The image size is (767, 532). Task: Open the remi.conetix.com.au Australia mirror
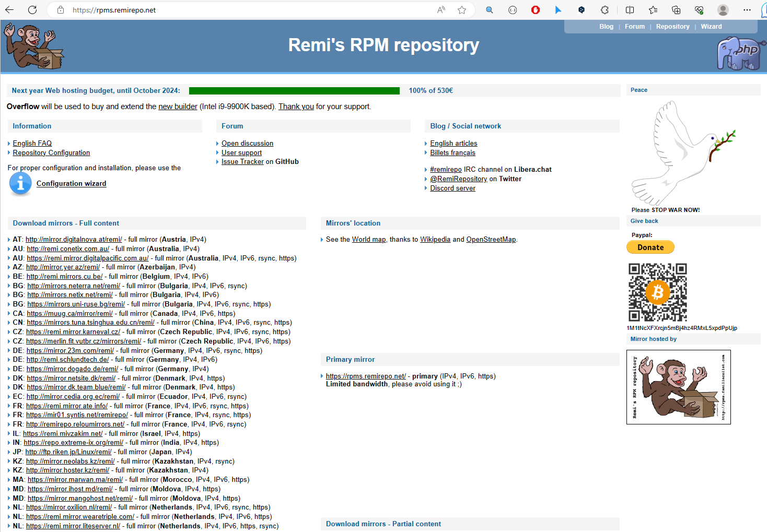click(68, 249)
